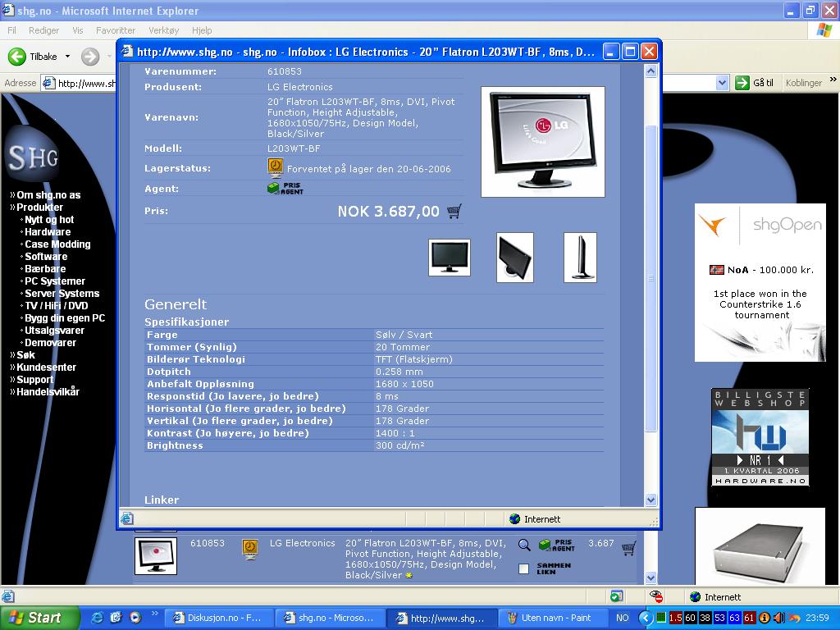840x630 pixels.
Task: Open Bygg din egen PC link
Action: click(65, 318)
